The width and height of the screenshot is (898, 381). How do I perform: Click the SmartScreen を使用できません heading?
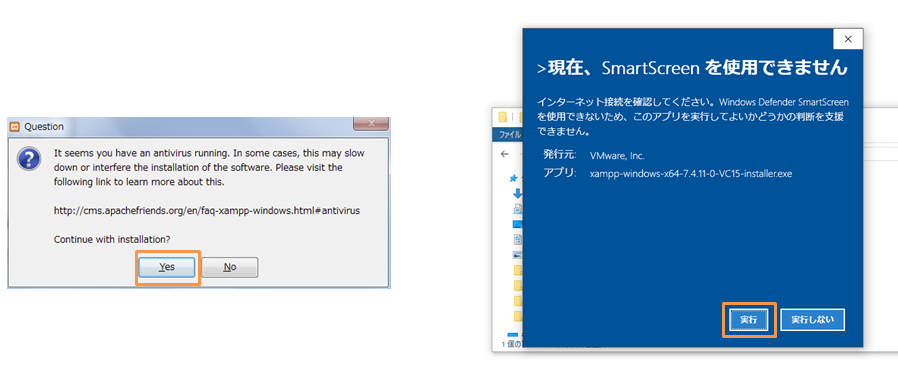[x=692, y=68]
